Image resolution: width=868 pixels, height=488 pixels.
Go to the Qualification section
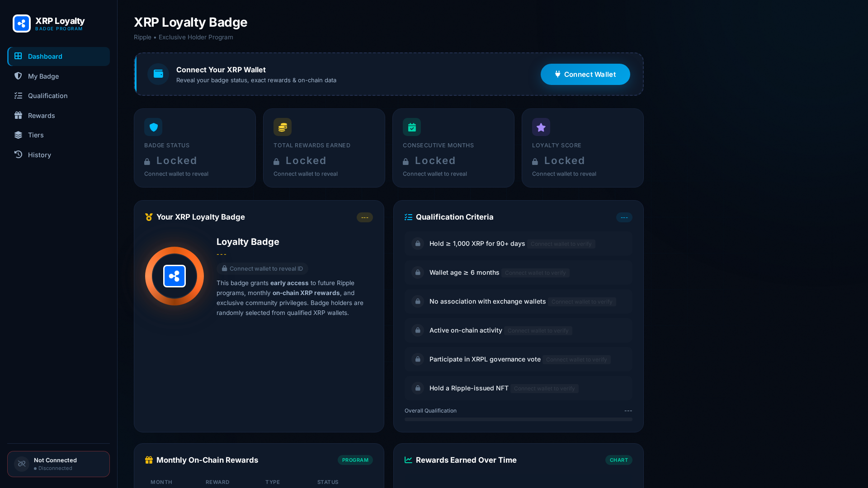click(x=58, y=96)
